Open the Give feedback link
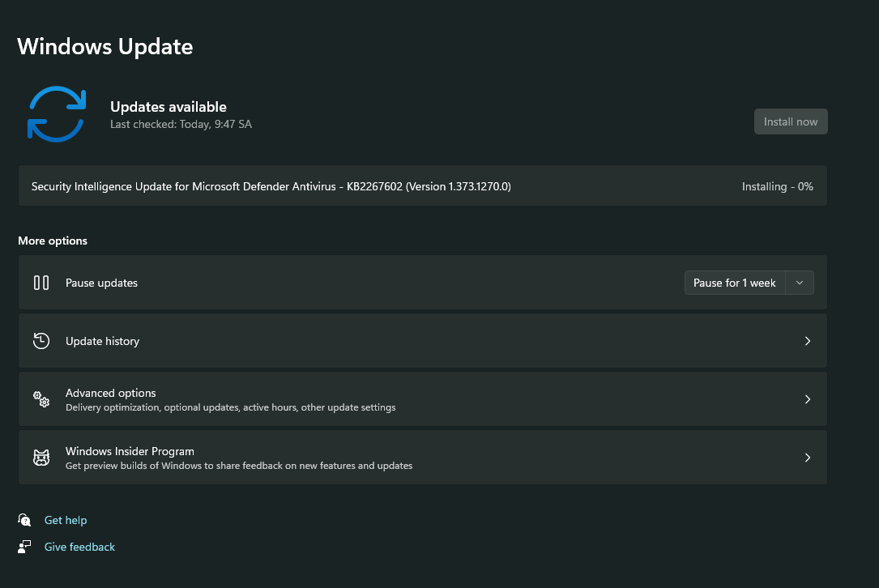The height and width of the screenshot is (588, 879). click(x=79, y=547)
